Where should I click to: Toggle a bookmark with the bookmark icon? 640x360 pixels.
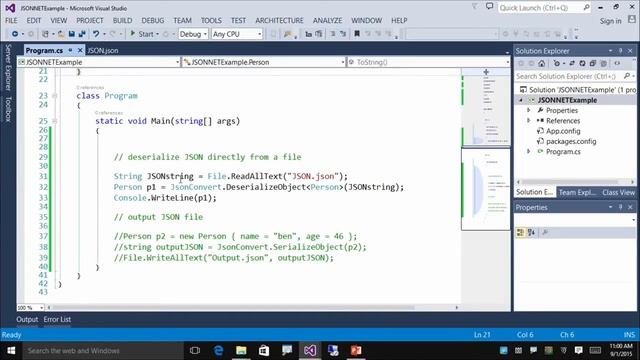357,34
